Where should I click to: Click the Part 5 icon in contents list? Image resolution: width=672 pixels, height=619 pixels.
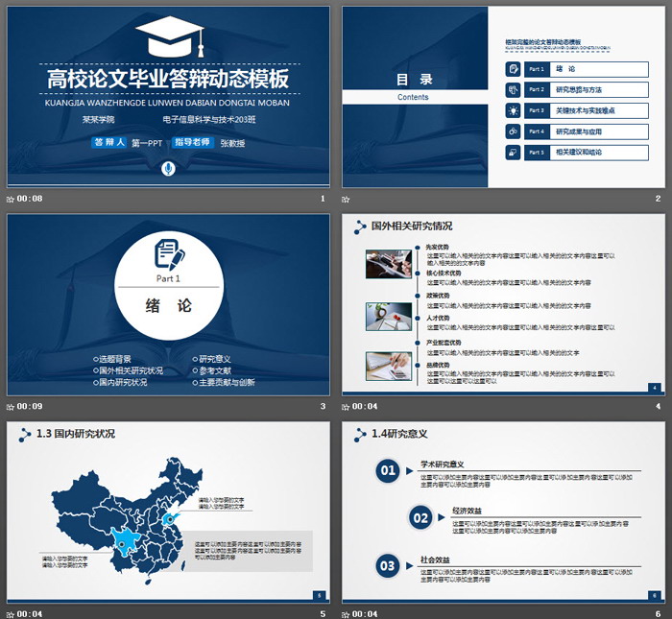513,153
